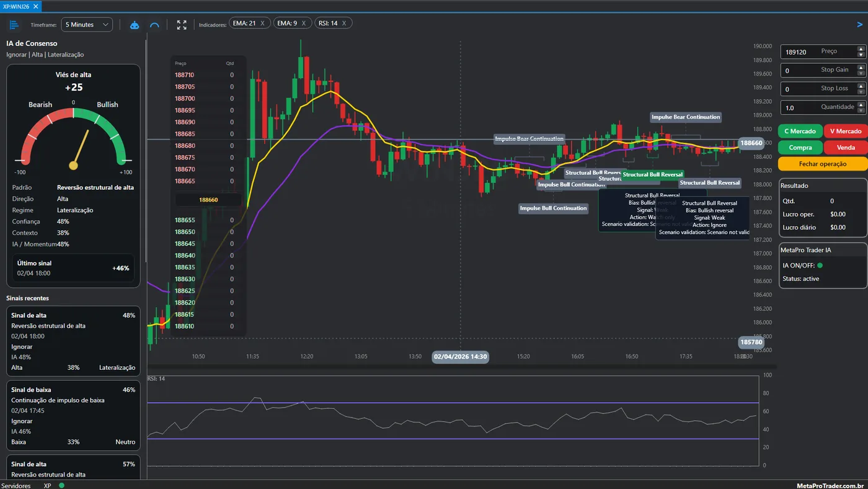Click the 02/04/2026 14:30 time axis marker
This screenshot has height=489, width=868.
tap(460, 357)
